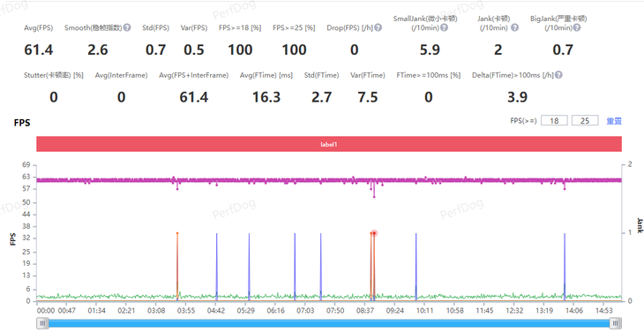Click the Avg(FTime) [ms] value 16.3
The image size is (644, 333).
pyautogui.click(x=266, y=97)
